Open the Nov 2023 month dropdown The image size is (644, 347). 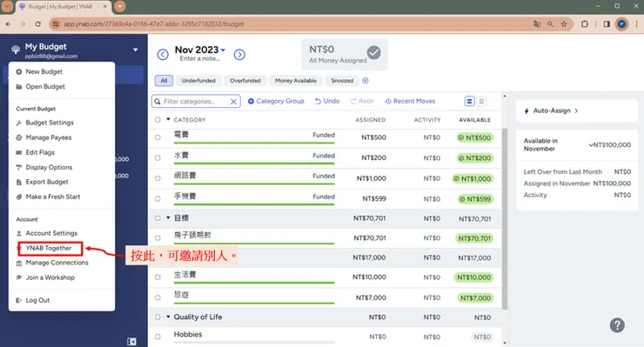(x=223, y=50)
